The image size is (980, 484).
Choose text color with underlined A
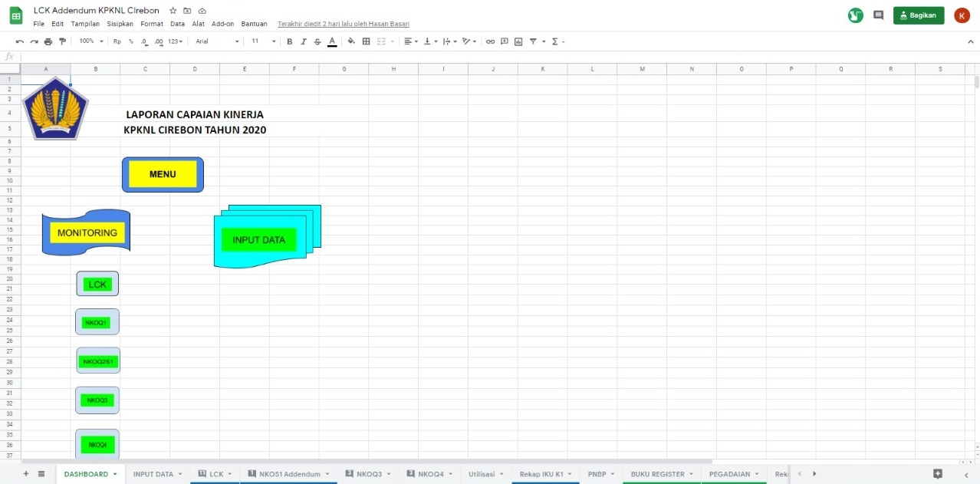coord(332,41)
